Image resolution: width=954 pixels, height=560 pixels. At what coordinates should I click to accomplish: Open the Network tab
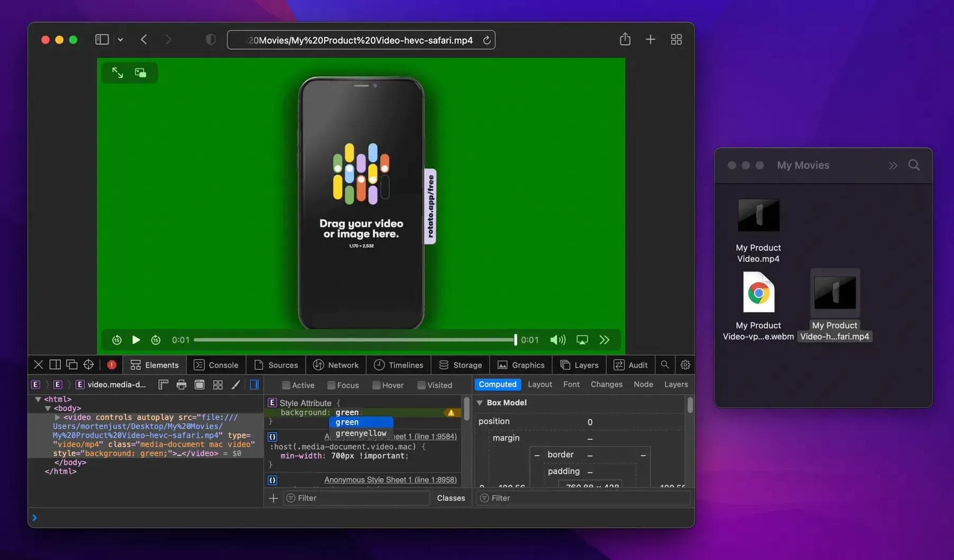pyautogui.click(x=336, y=365)
